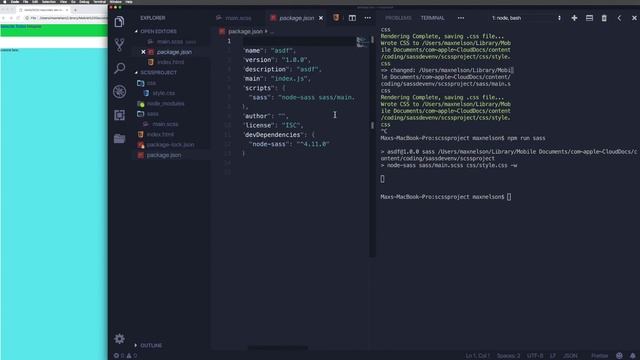Open notifications bell in status bar
This screenshot has width=640, height=360.
[633, 356]
